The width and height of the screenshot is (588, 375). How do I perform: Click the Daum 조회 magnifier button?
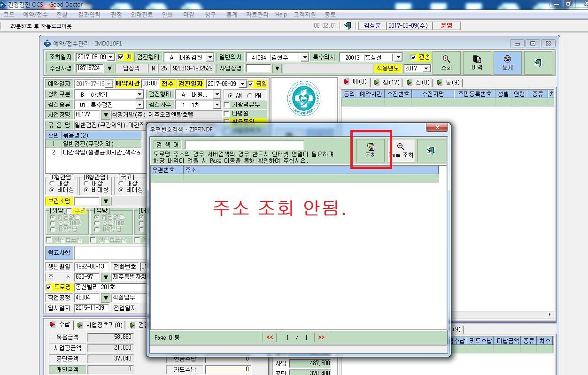(x=401, y=151)
